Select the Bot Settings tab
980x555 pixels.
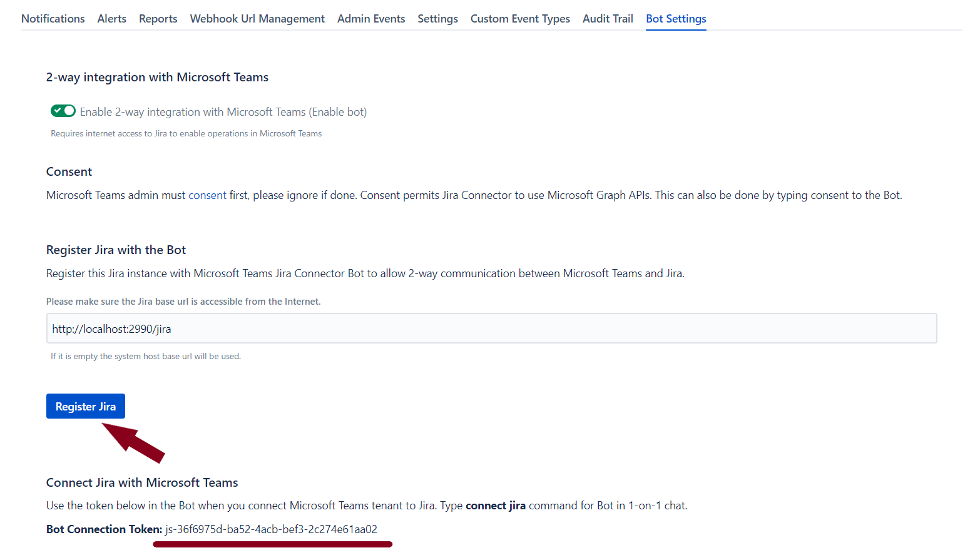(x=676, y=19)
